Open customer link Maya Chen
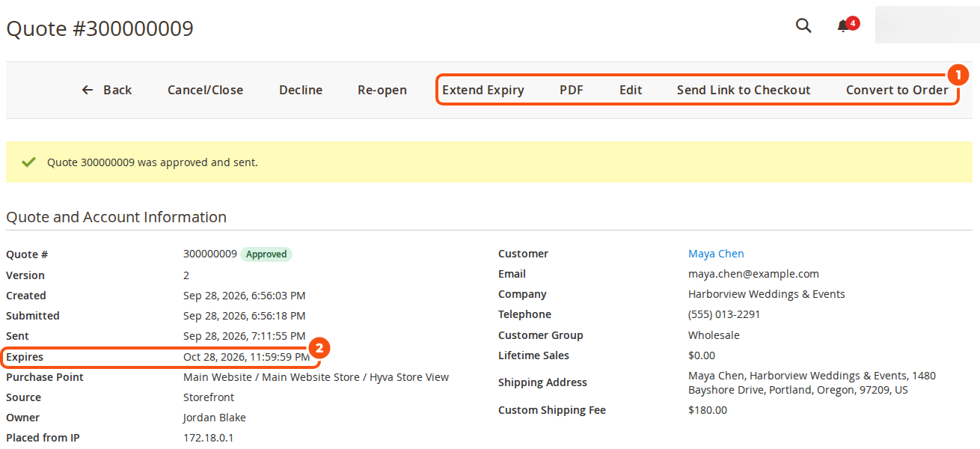Screen dimensions: 980x449 click(716, 254)
